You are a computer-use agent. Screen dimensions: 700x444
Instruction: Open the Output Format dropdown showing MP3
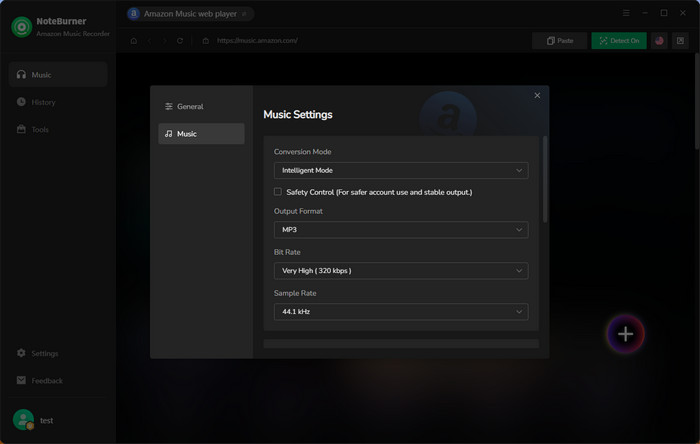coord(401,230)
